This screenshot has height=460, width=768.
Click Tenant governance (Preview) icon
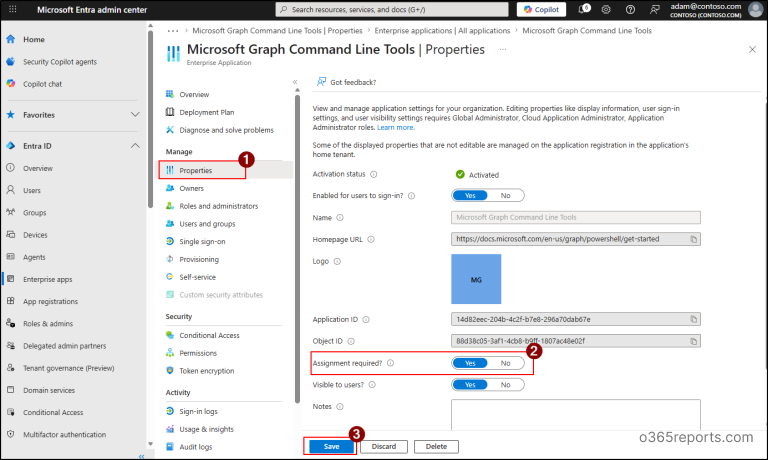[11, 367]
